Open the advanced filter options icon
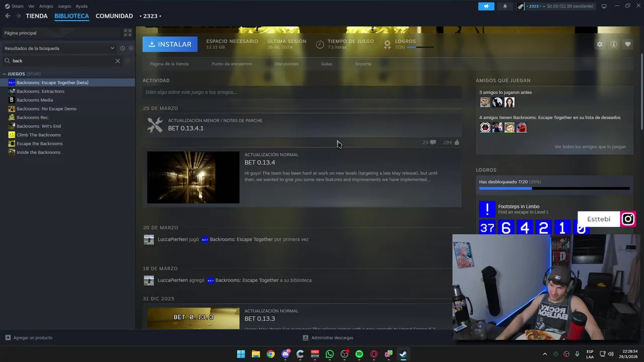Screen dimensions: 644x362 click(x=128, y=61)
